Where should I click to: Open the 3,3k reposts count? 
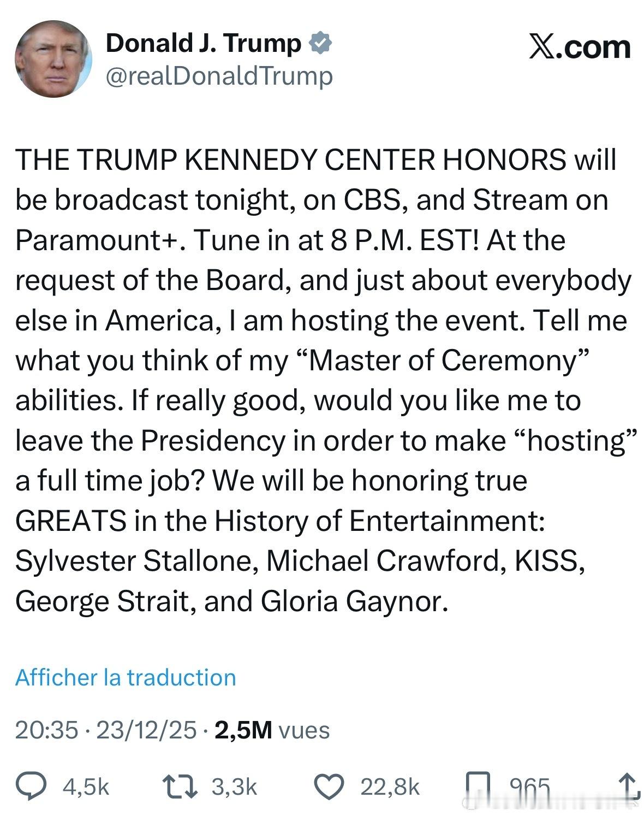coord(234,787)
